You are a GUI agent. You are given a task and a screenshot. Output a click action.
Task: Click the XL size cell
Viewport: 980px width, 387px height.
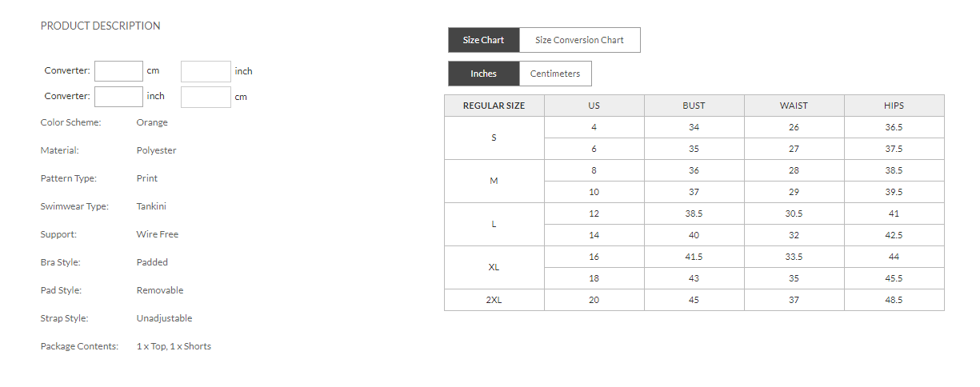(494, 267)
